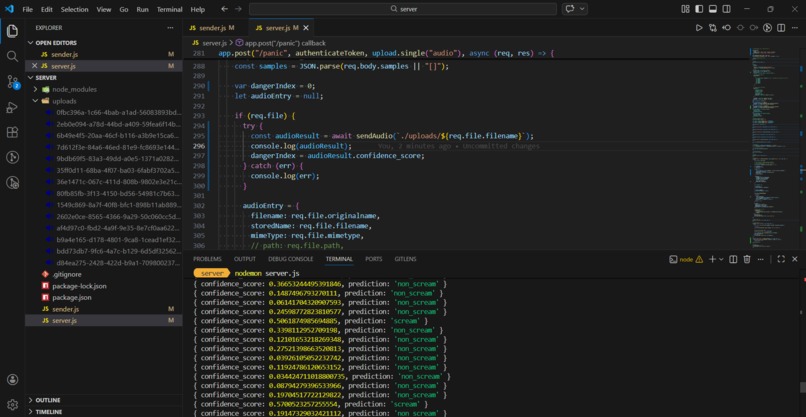The height and width of the screenshot is (417, 806).
Task: Click the Run Code play icon
Action: click(699, 28)
